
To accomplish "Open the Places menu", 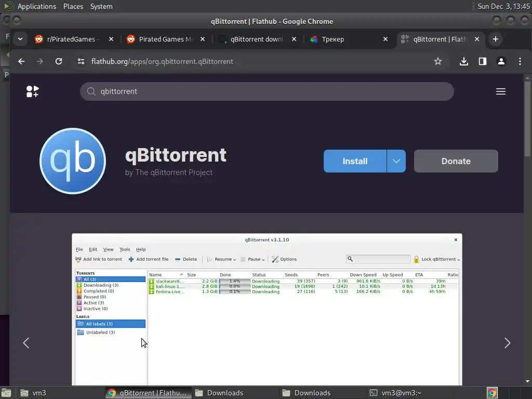I will (73, 6).
